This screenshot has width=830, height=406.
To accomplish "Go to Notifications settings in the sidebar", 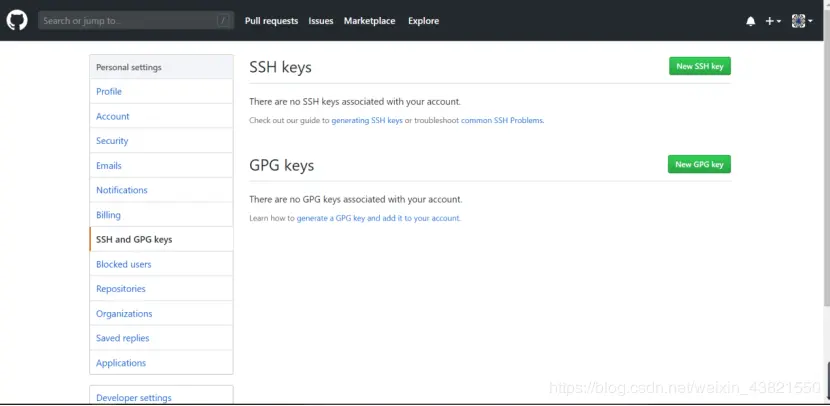I will (161, 190).
